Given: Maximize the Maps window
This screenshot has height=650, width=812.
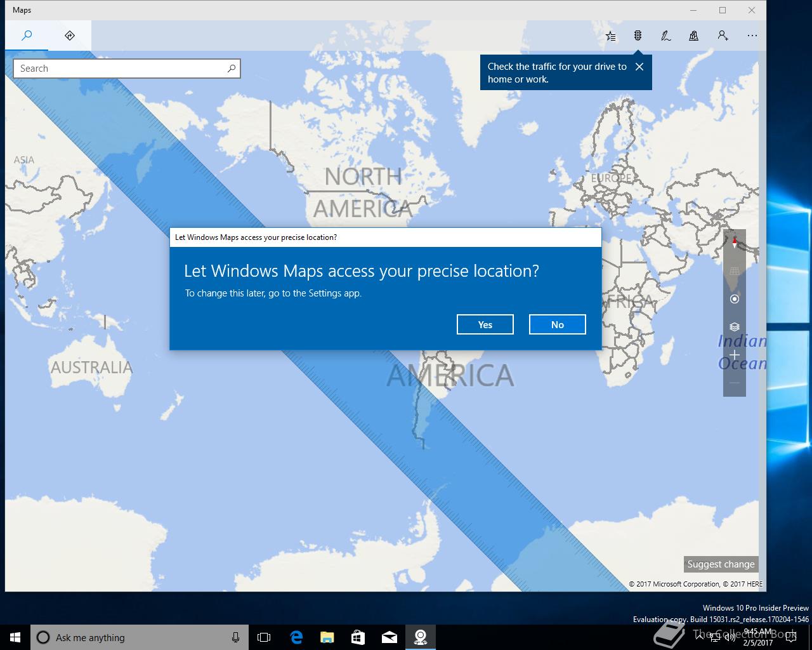Looking at the screenshot, I should click(723, 10).
